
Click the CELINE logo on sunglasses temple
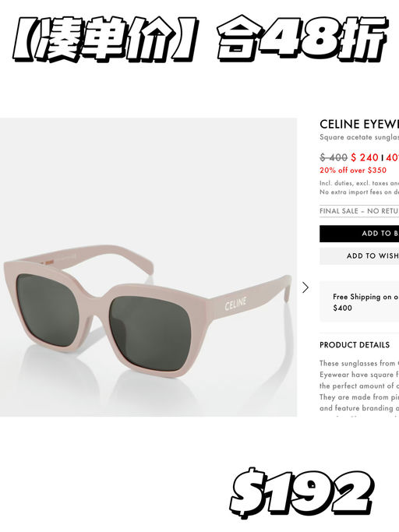point(235,303)
